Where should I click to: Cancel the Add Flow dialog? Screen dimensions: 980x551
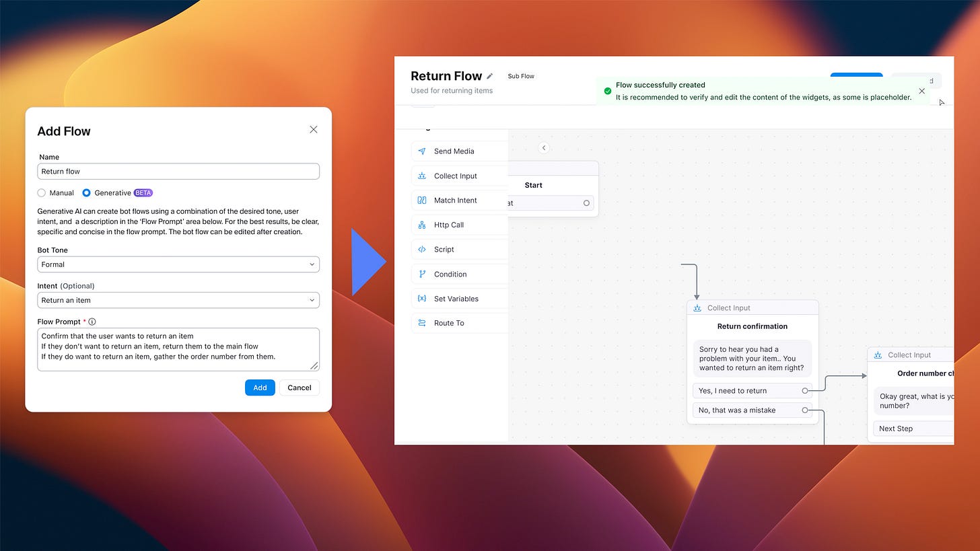point(299,388)
